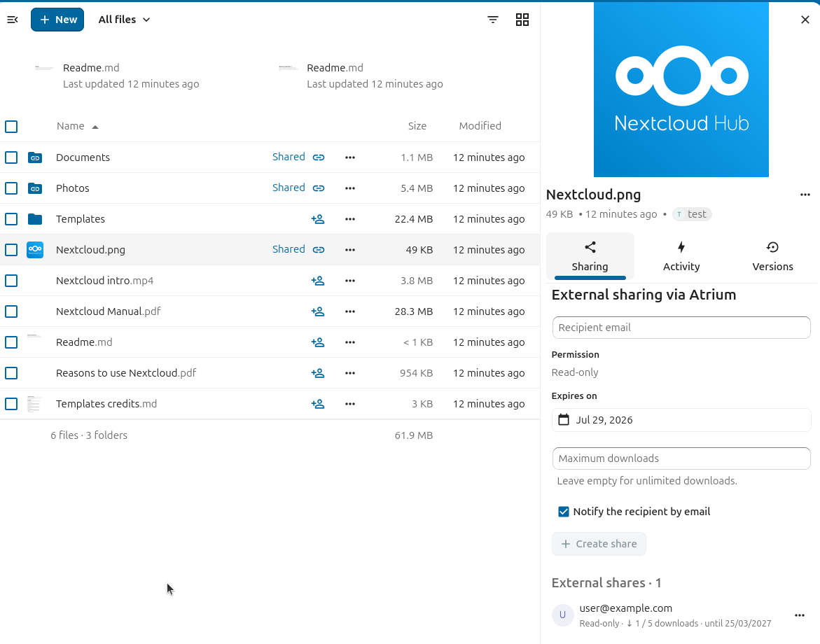Viewport: 820px width, 644px height.
Task: Focus the Recipient email field
Action: [681, 327]
